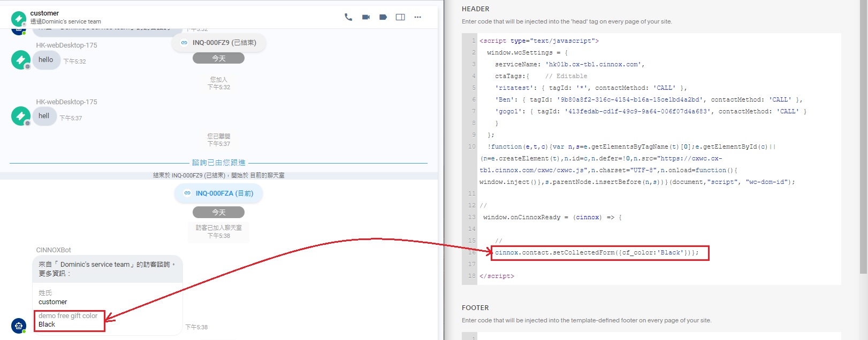
Task: Start a video call with customer
Action: (x=366, y=17)
